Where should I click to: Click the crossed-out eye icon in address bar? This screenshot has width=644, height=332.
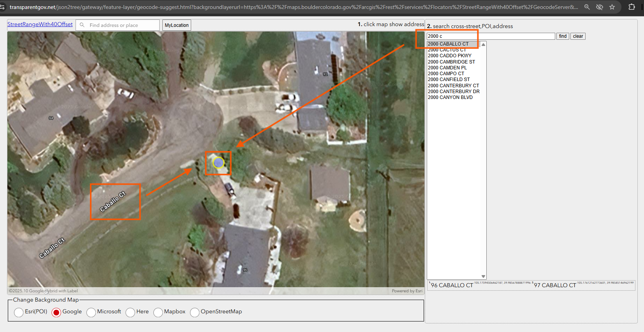click(x=600, y=7)
